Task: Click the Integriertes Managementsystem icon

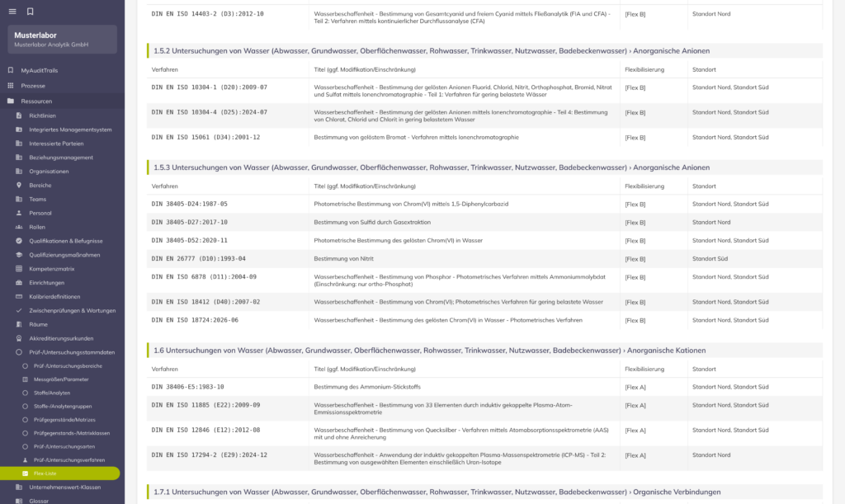Action: [x=19, y=130]
